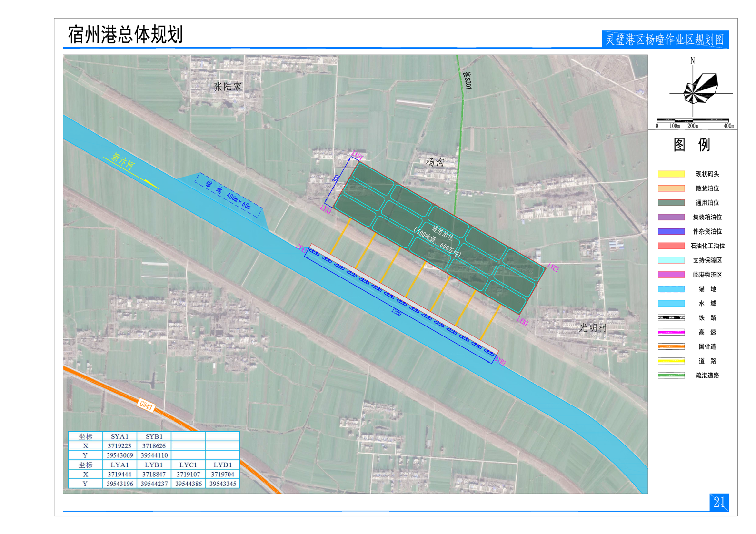Click the expressway magenta line legend symbol
The image size is (756, 534).
(x=671, y=332)
